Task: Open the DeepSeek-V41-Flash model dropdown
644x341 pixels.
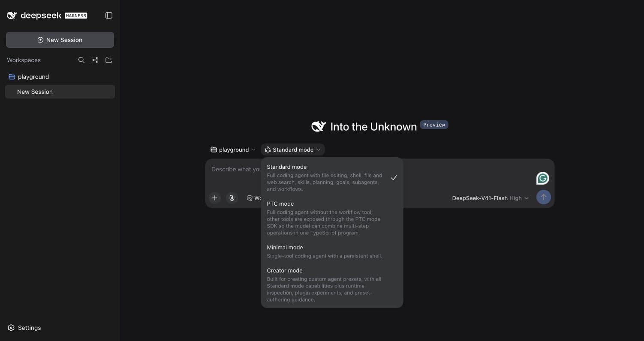Action: pyautogui.click(x=491, y=198)
